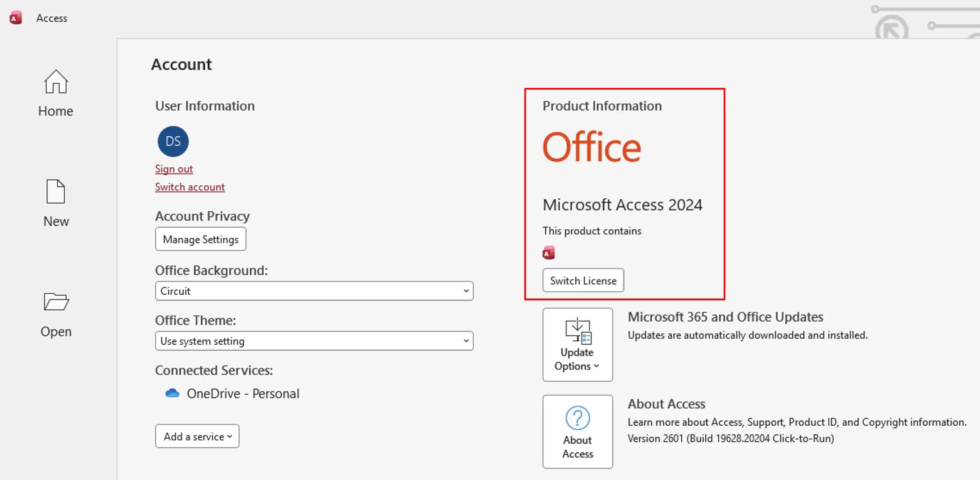This screenshot has width=980, height=480.
Task: Click the Access logo in title bar
Action: (x=16, y=18)
